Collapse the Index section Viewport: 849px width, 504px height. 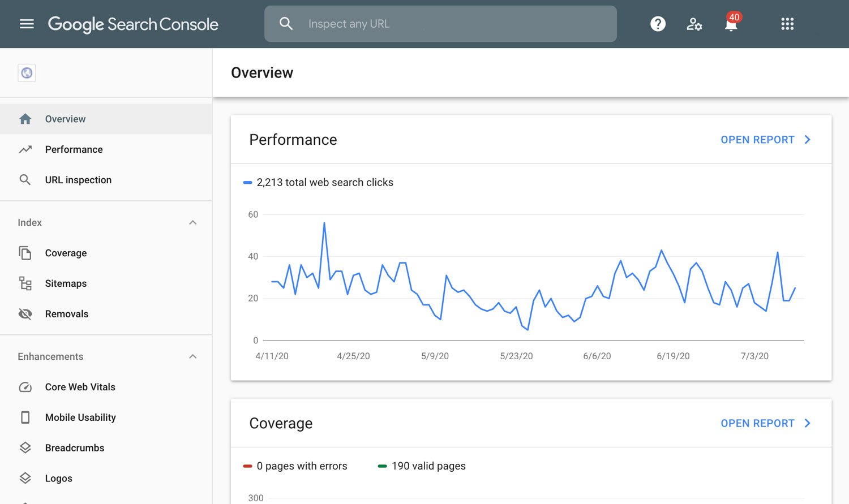(193, 222)
